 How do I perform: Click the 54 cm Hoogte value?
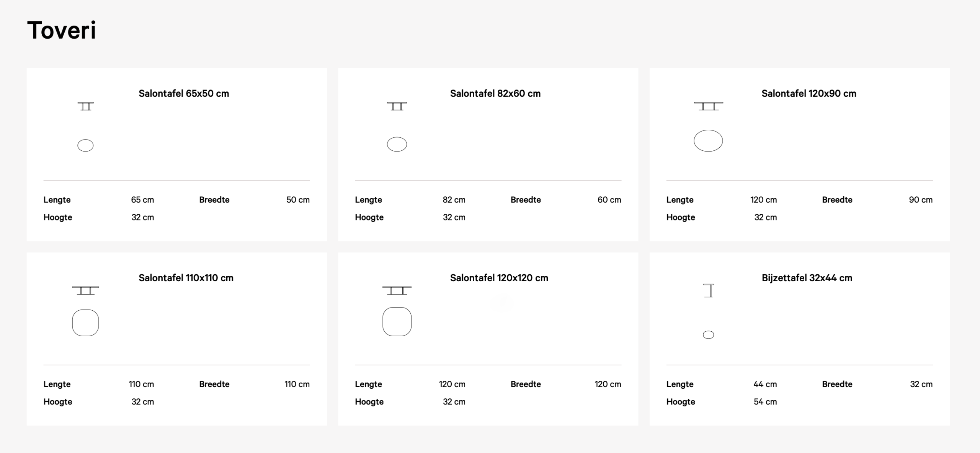(765, 402)
